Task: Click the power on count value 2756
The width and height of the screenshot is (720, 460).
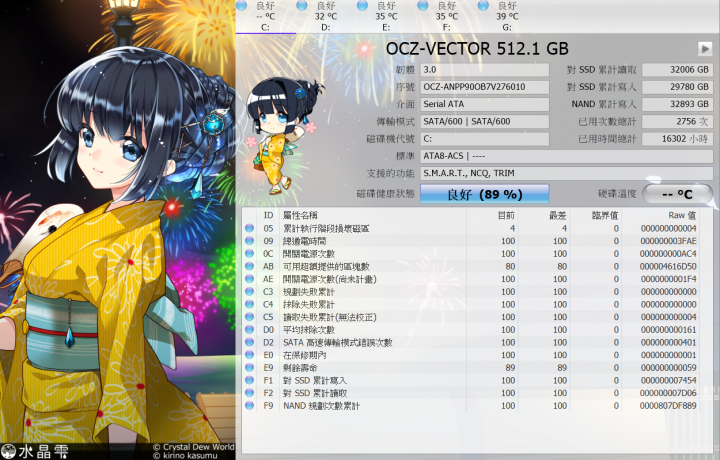Action: [677, 122]
